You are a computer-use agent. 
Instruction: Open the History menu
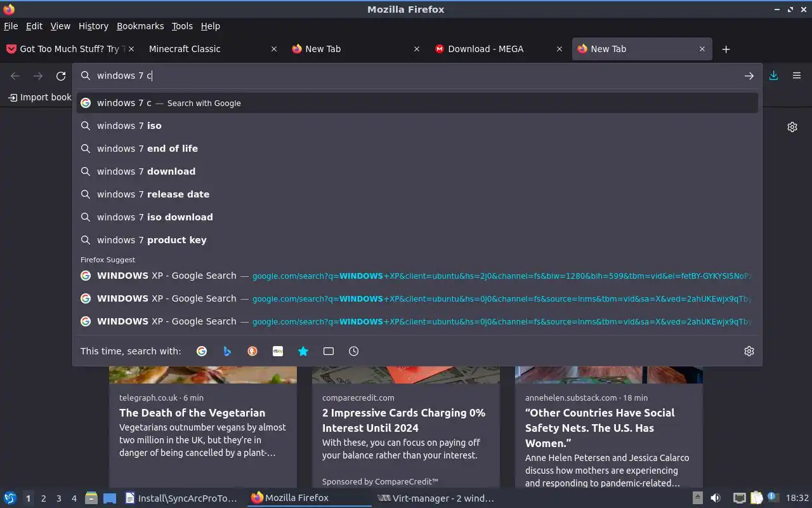[x=93, y=26]
